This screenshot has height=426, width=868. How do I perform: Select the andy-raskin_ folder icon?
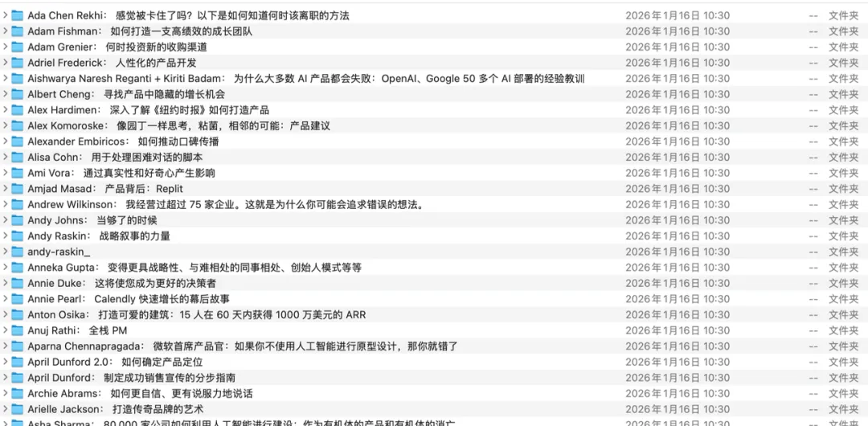click(x=17, y=252)
